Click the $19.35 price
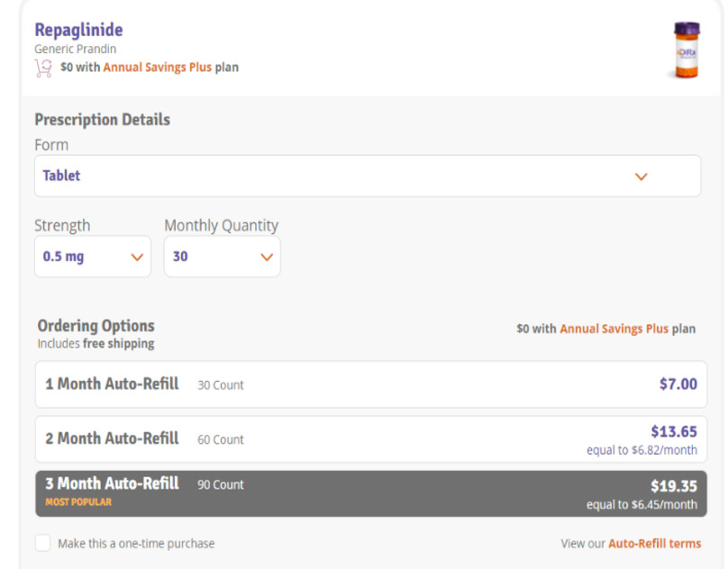 [x=673, y=486]
